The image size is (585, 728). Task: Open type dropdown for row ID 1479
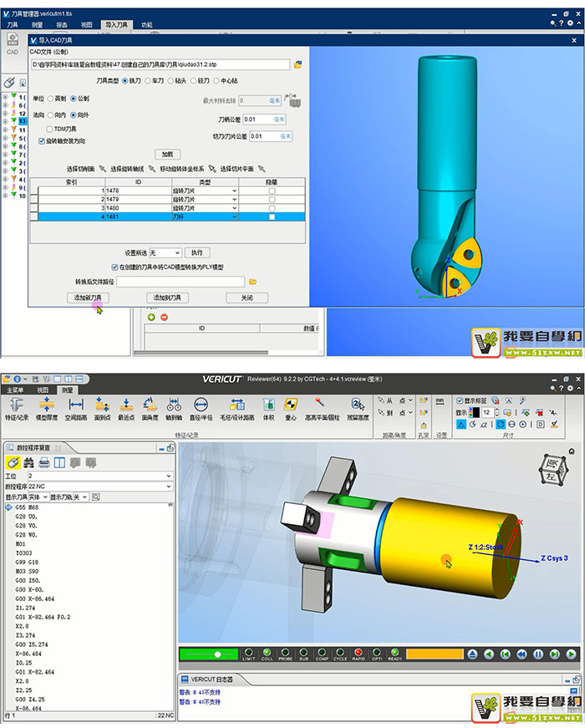tap(235, 199)
